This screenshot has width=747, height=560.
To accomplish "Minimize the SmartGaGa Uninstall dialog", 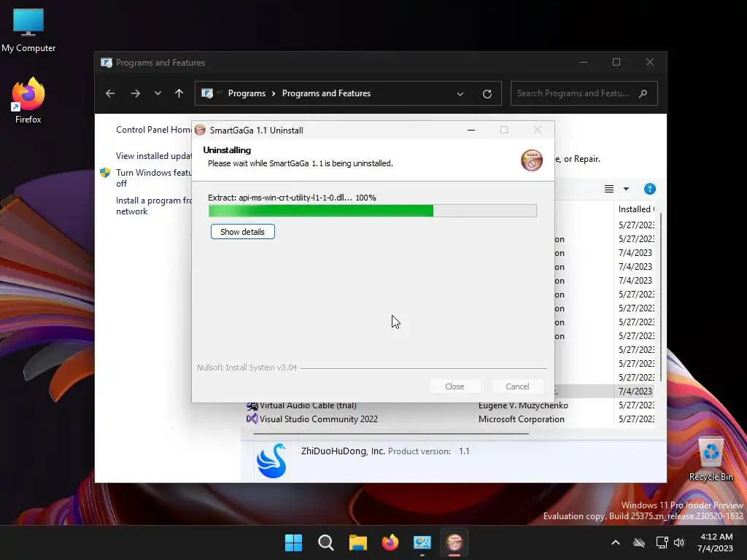I will point(471,130).
